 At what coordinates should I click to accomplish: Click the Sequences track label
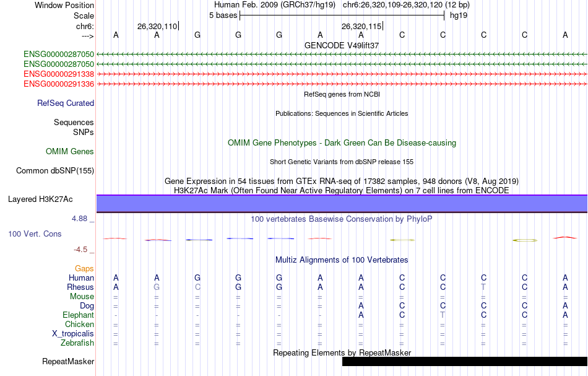click(x=74, y=122)
